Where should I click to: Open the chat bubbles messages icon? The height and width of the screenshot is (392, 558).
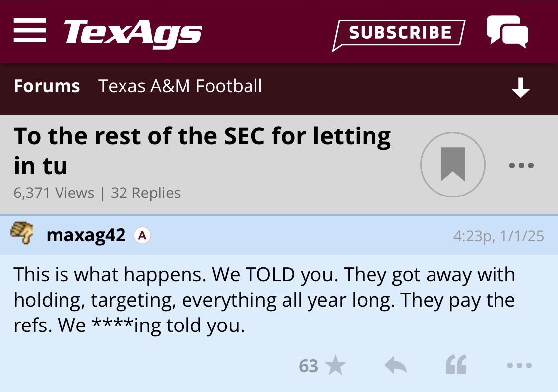click(507, 32)
